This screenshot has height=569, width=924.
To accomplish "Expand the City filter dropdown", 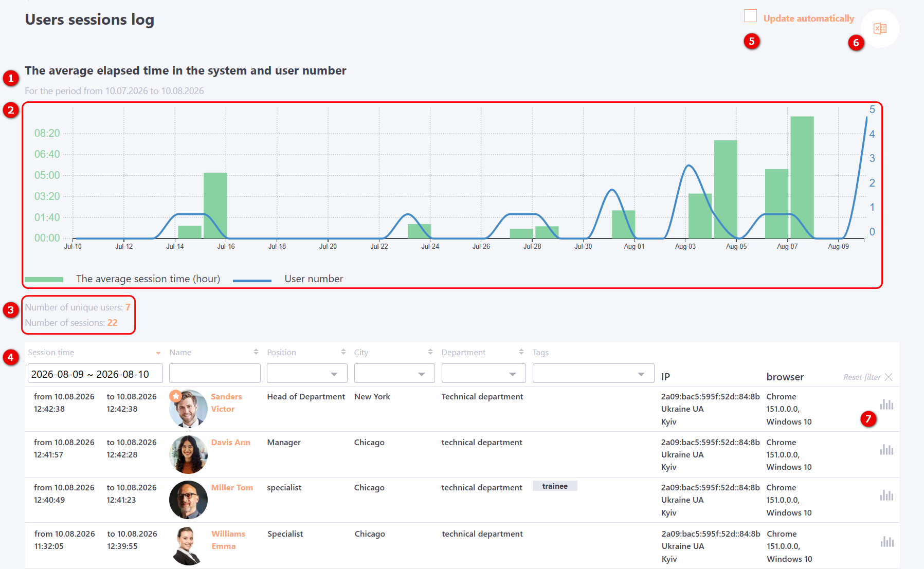I will (x=394, y=374).
